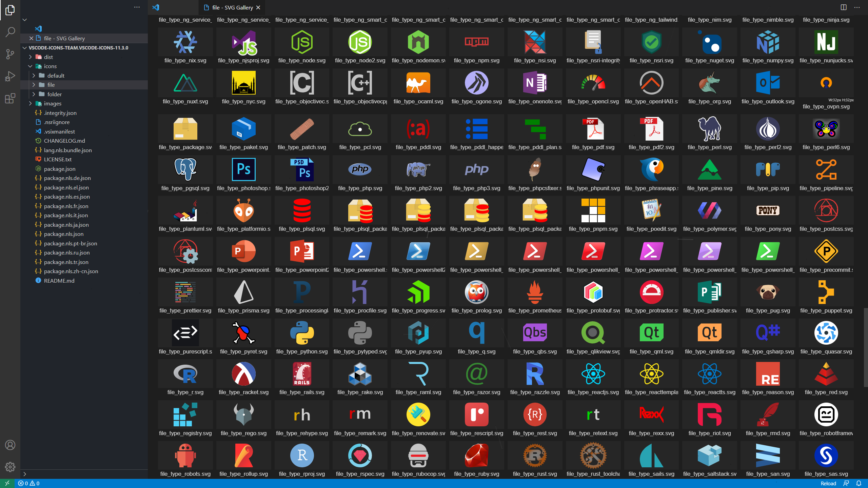
Task: Select the file_type_robots.svg icon
Action: pos(185,455)
